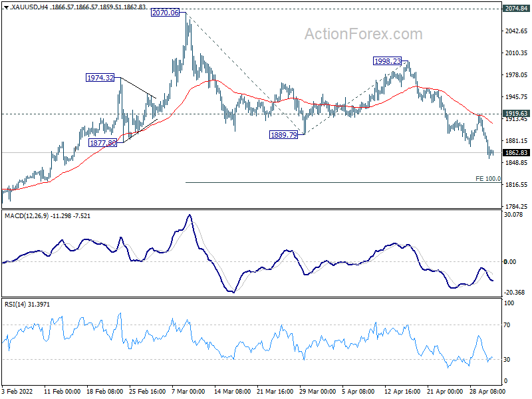Click the 28 Apr 08:00 date label

pyautogui.click(x=488, y=391)
